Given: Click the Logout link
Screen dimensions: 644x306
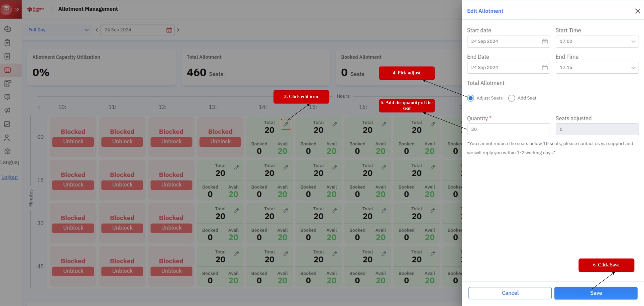Looking at the screenshot, I should tap(10, 177).
